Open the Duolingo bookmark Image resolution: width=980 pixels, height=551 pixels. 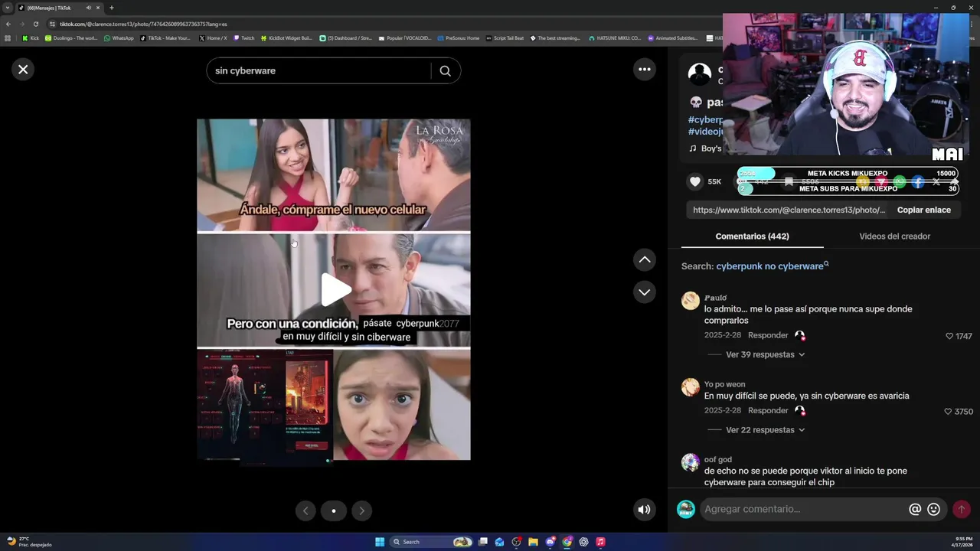pyautogui.click(x=71, y=38)
